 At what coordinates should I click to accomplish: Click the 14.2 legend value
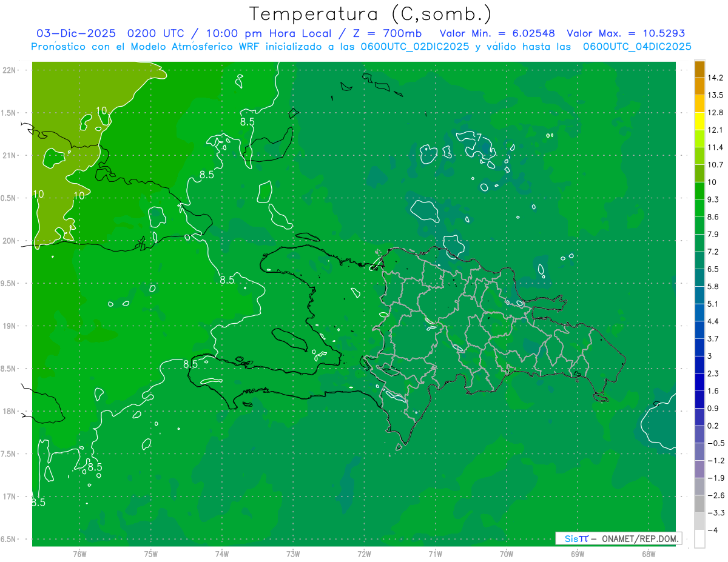pos(715,78)
